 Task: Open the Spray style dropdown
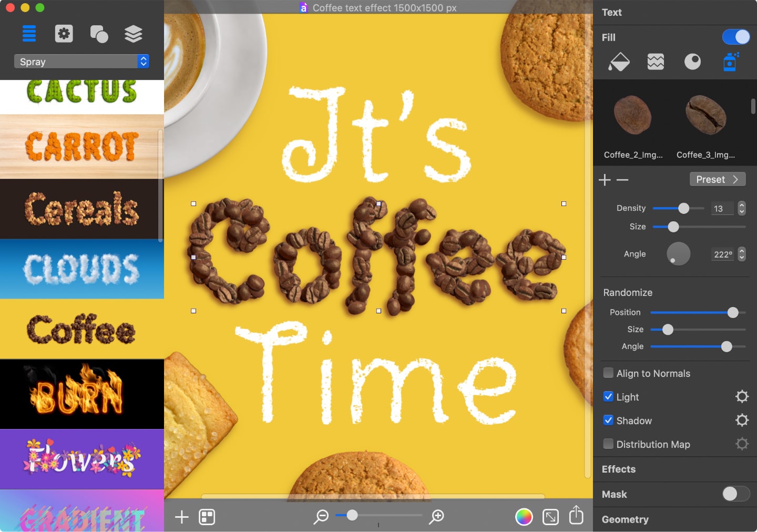(81, 62)
